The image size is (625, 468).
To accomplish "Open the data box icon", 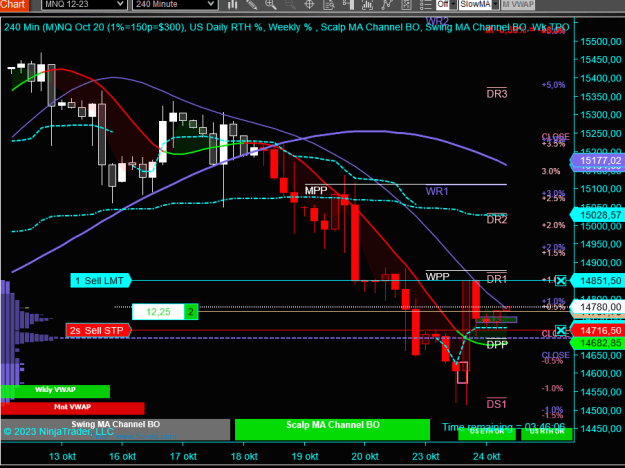I will (329, 4).
